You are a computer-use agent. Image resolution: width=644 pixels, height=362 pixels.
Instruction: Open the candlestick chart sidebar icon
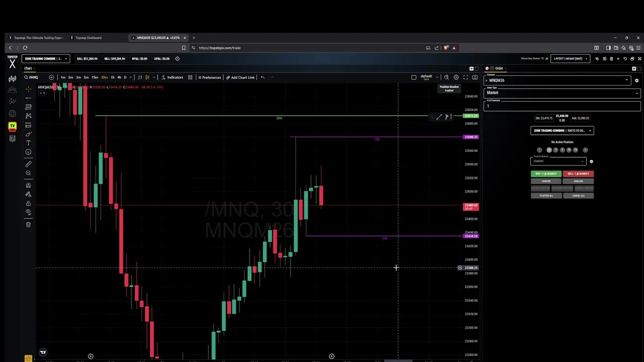[x=12, y=78]
